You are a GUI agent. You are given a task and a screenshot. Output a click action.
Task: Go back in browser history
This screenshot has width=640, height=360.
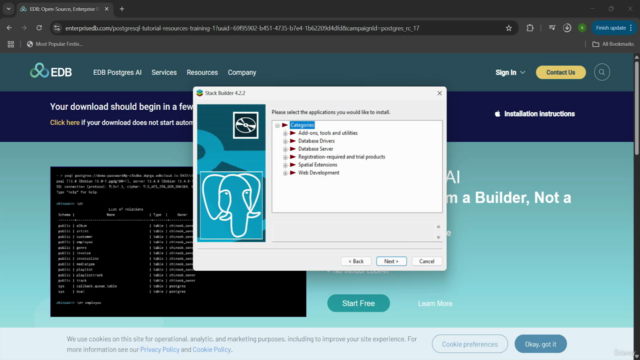pyautogui.click(x=9, y=28)
